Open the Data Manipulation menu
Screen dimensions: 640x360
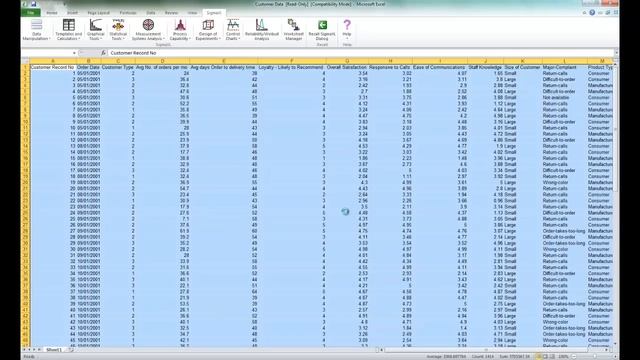coord(36,30)
